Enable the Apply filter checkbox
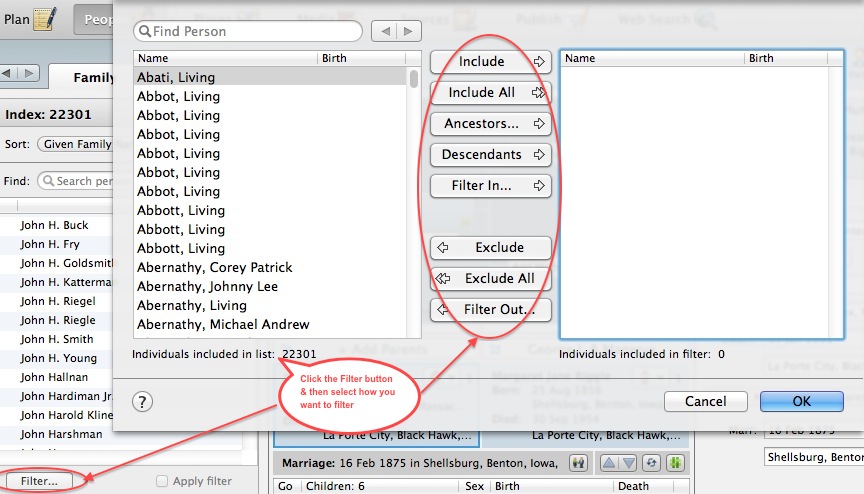This screenshot has height=494, width=864. 161,481
